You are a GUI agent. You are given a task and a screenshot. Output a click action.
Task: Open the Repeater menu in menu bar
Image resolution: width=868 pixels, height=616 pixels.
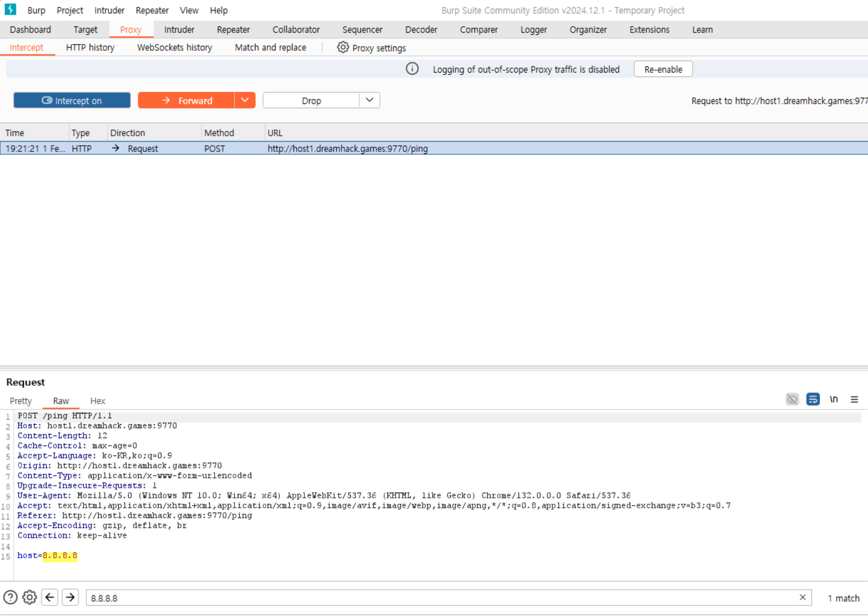[152, 10]
